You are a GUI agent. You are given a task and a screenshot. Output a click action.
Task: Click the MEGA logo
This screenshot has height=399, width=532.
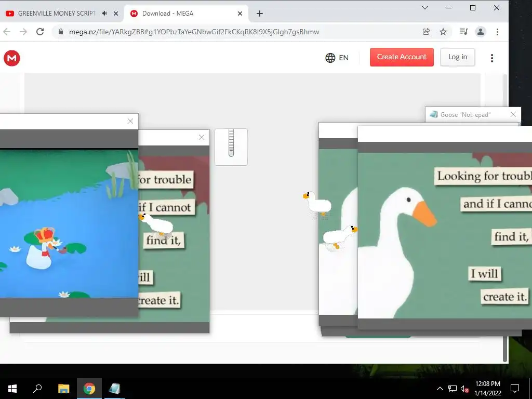pos(12,58)
